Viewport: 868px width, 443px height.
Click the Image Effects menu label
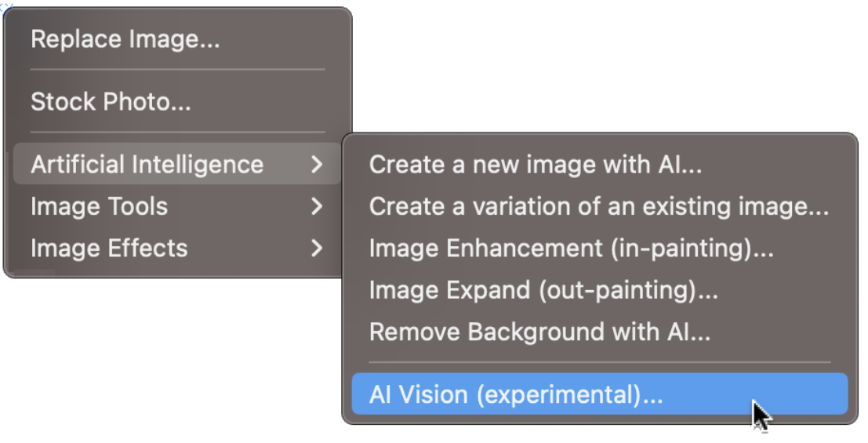109,248
